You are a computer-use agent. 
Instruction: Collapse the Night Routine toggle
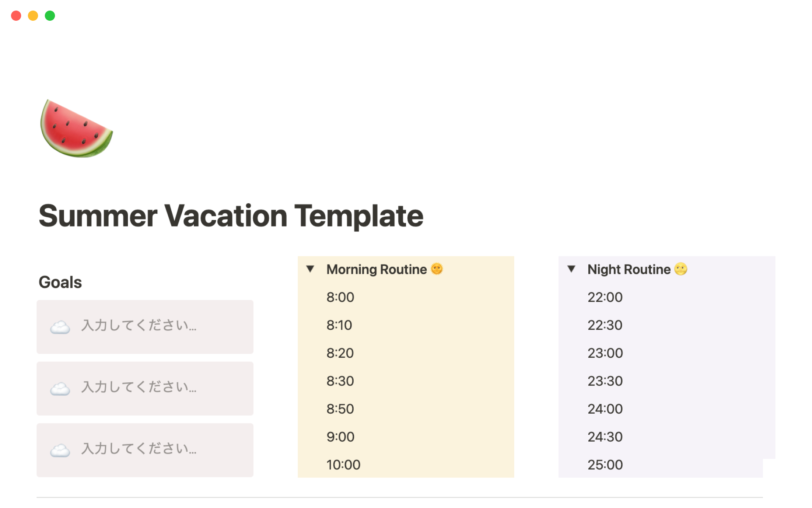[571, 269]
